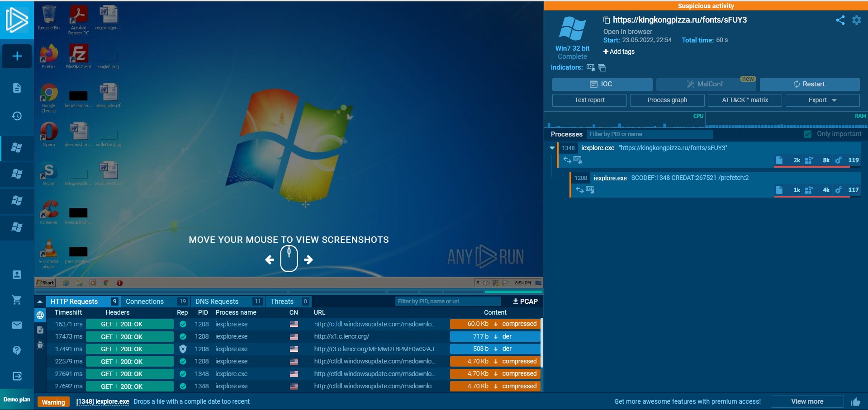This screenshot has width=868, height=410.
Task: Switch to the Connections tab
Action: (x=155, y=302)
